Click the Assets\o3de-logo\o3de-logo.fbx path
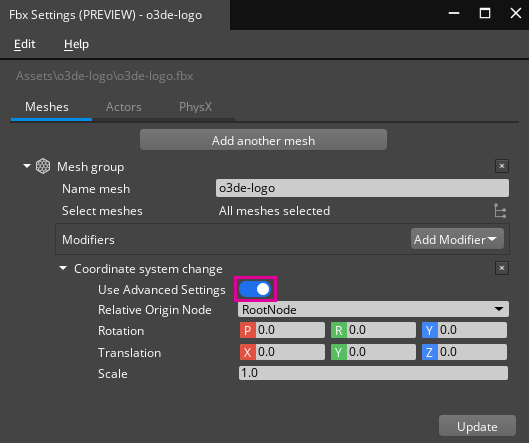529x443 pixels. pyautogui.click(x=105, y=76)
